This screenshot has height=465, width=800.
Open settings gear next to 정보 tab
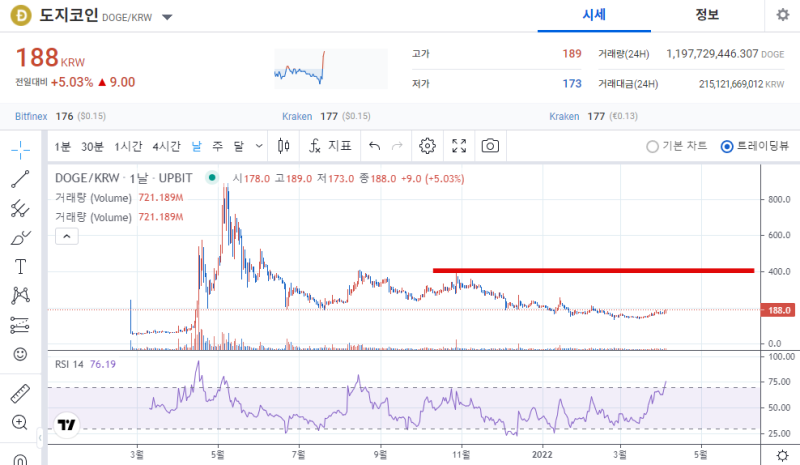click(x=783, y=15)
